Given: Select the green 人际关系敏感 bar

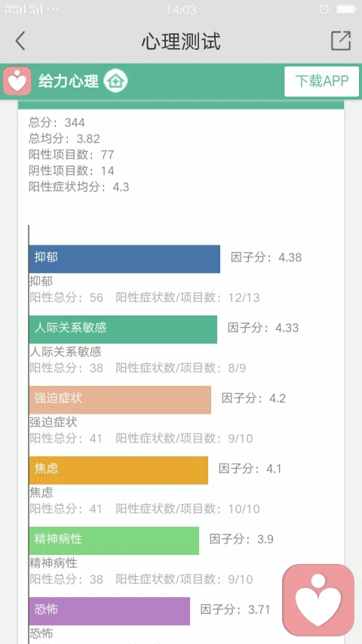Looking at the screenshot, I should [x=123, y=329].
